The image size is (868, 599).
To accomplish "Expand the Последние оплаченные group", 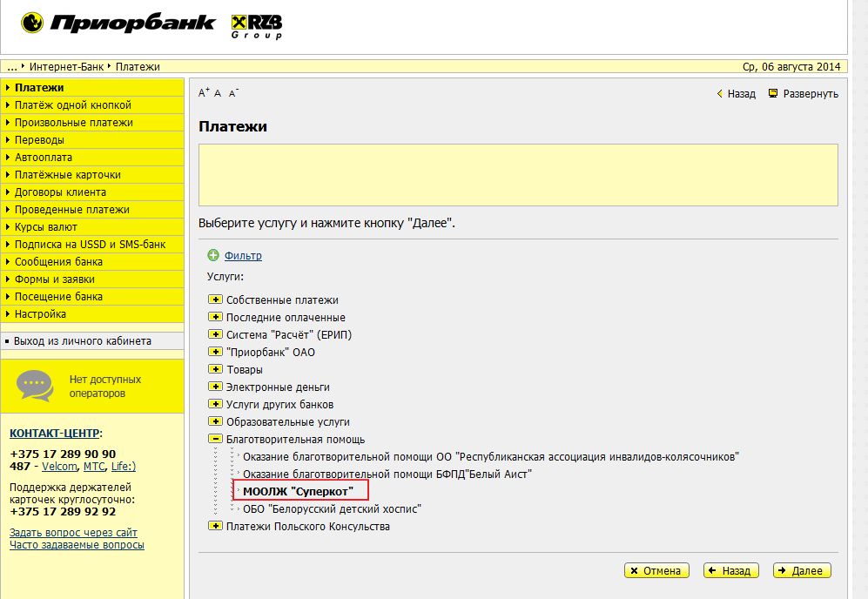I will [x=215, y=317].
